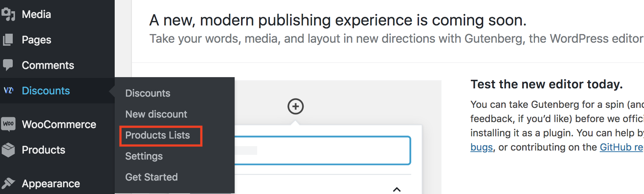Follow the bugs link
Image resolution: width=644 pixels, height=194 pixels.
coord(482,147)
